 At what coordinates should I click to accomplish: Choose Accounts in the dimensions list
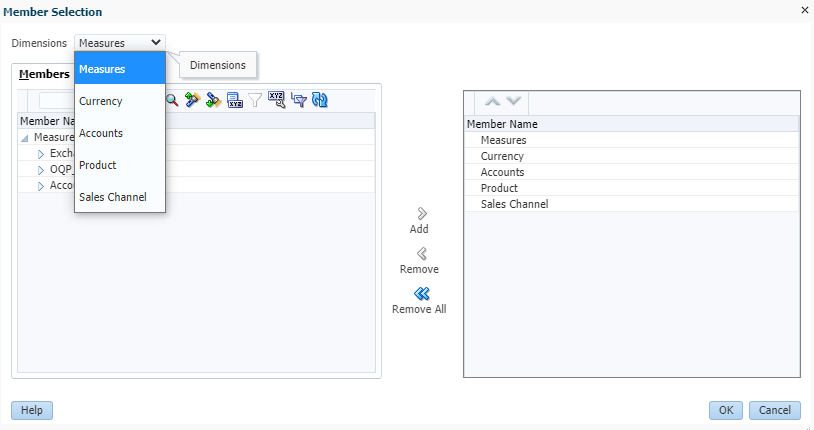pos(120,133)
